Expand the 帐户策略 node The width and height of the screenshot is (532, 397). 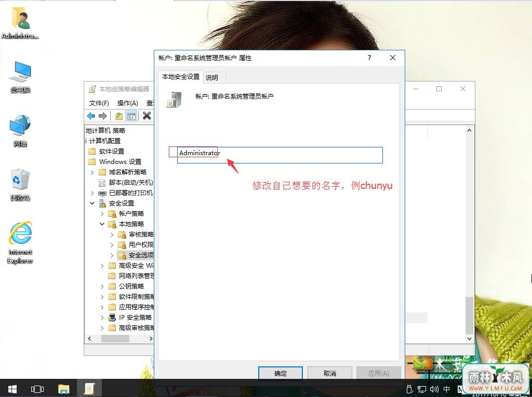102,214
